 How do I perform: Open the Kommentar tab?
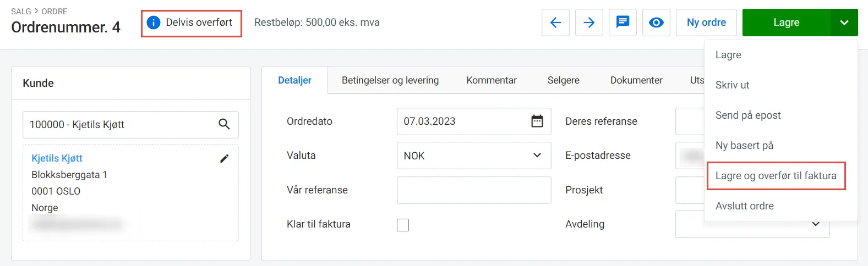pos(492,80)
